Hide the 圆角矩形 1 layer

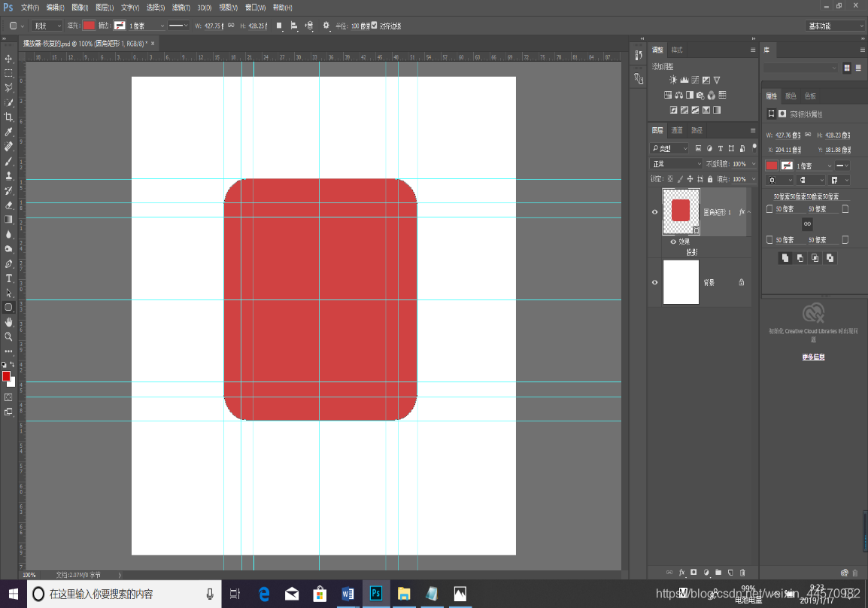(x=654, y=212)
